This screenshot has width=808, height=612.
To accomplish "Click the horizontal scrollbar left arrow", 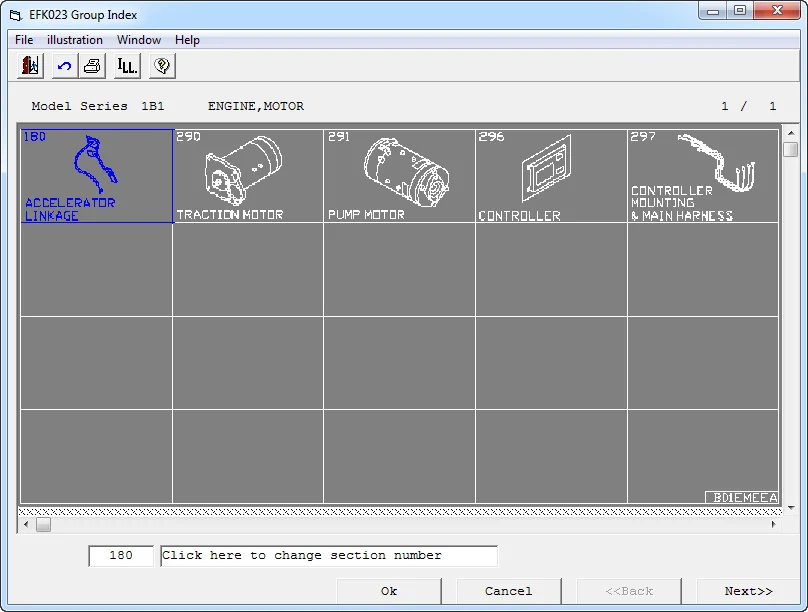I will coord(26,524).
